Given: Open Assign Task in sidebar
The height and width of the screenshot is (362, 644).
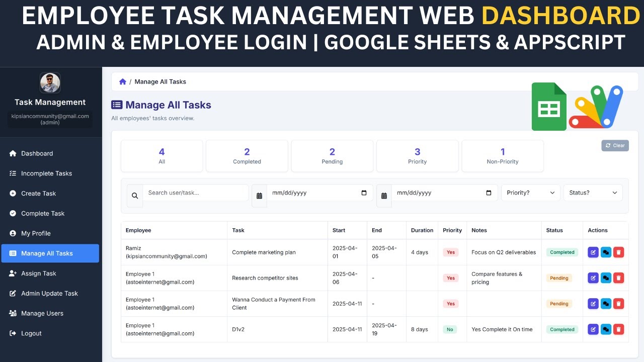Looking at the screenshot, I should (50, 274).
